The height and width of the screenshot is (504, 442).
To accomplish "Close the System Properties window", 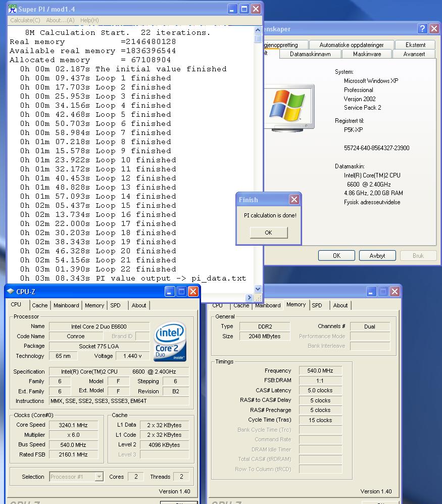I will (x=434, y=29).
